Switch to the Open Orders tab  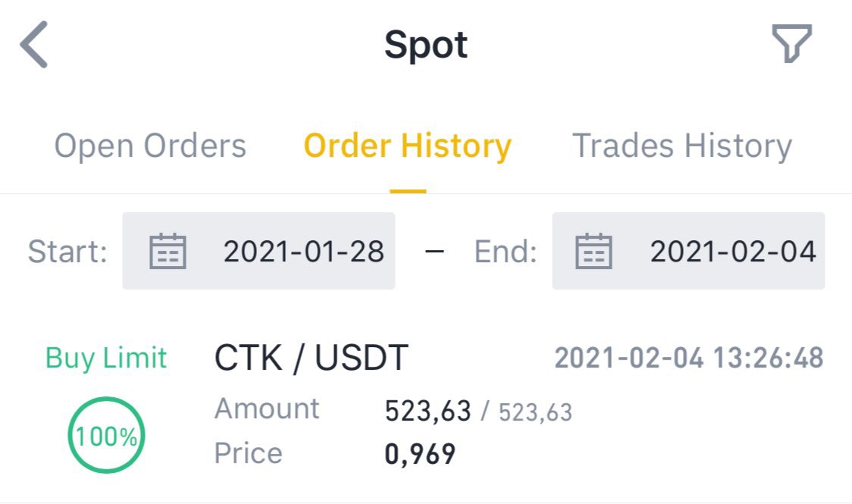point(150,146)
